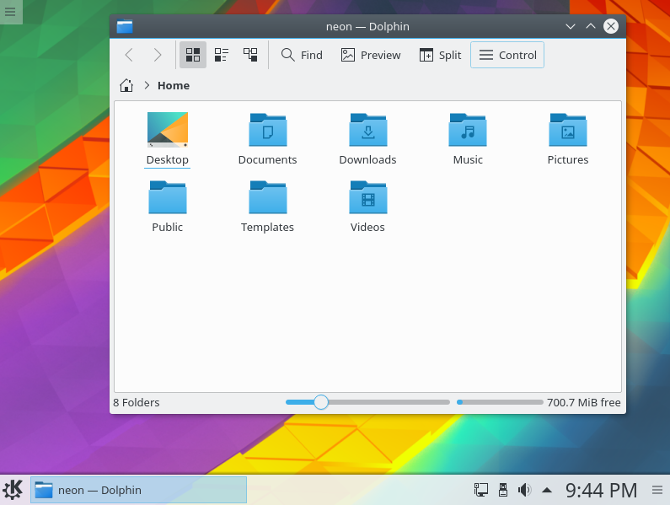Go forward using the right arrow

click(x=157, y=55)
